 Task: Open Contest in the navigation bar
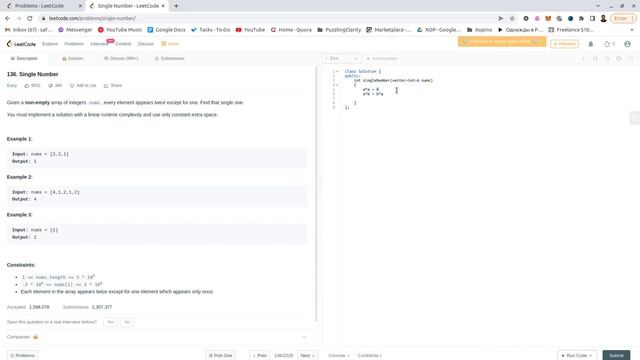coord(123,44)
